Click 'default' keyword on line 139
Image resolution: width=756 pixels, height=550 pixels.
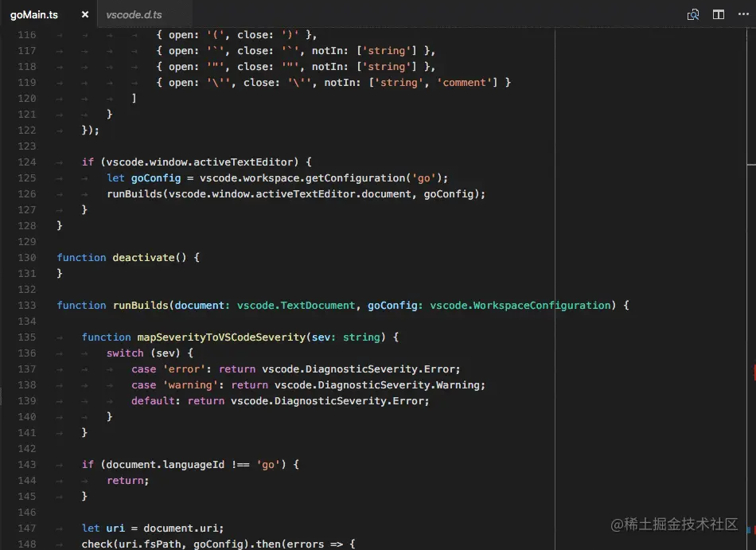pos(152,400)
